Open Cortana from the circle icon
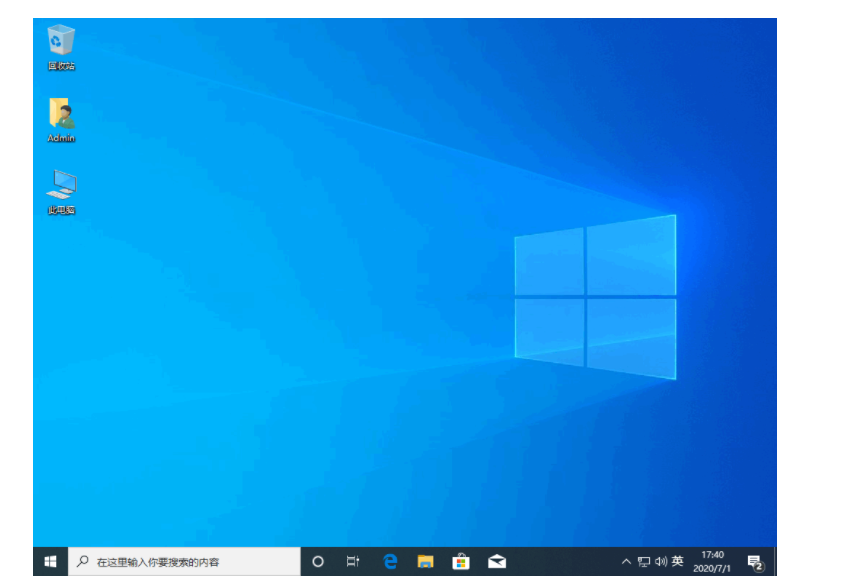Image resolution: width=851 pixels, height=588 pixels. [318, 561]
